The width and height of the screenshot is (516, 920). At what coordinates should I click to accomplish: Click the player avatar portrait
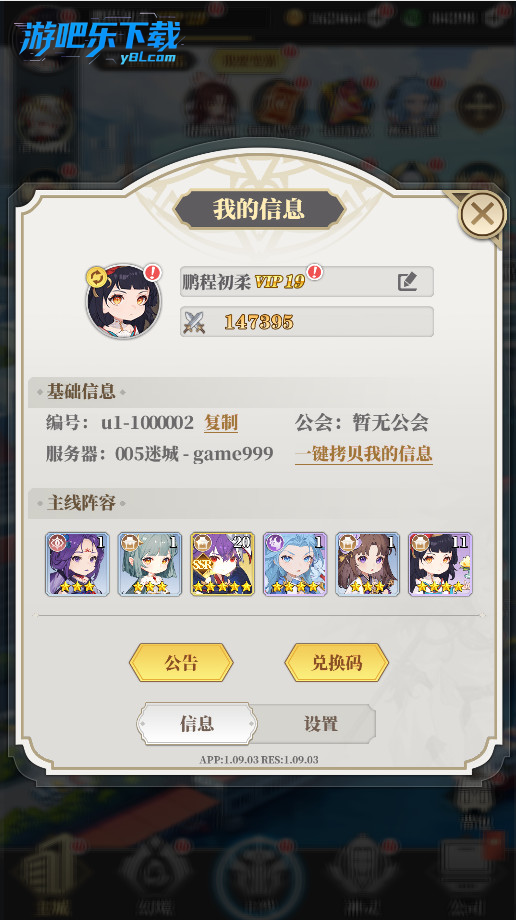(x=123, y=302)
